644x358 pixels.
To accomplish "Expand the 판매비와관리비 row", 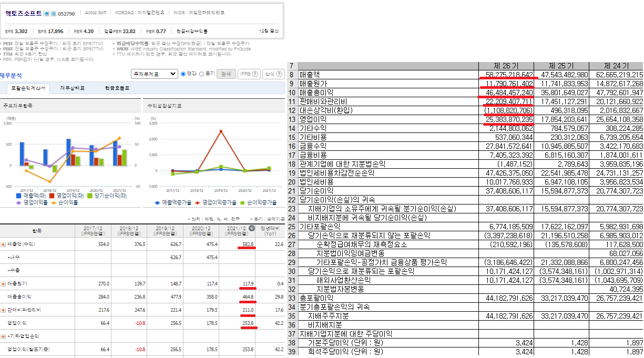I will [4, 310].
